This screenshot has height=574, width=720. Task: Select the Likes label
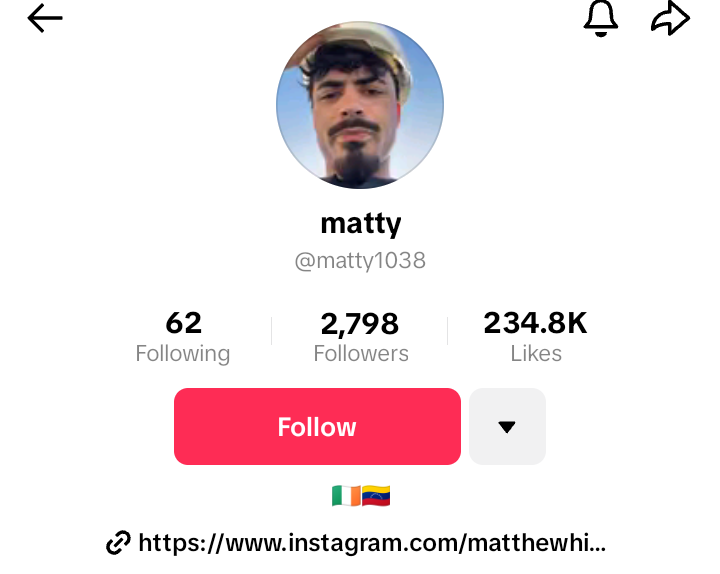pyautogui.click(x=536, y=354)
